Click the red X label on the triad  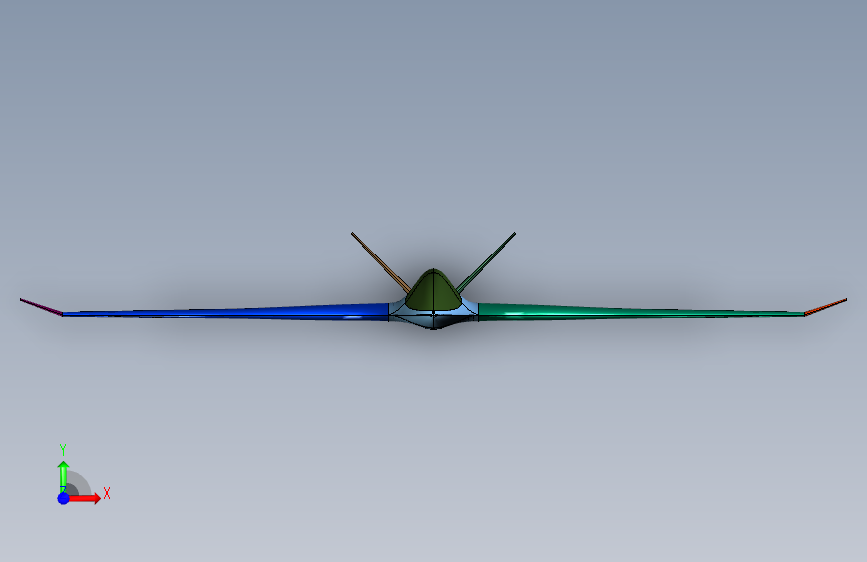pos(107,493)
